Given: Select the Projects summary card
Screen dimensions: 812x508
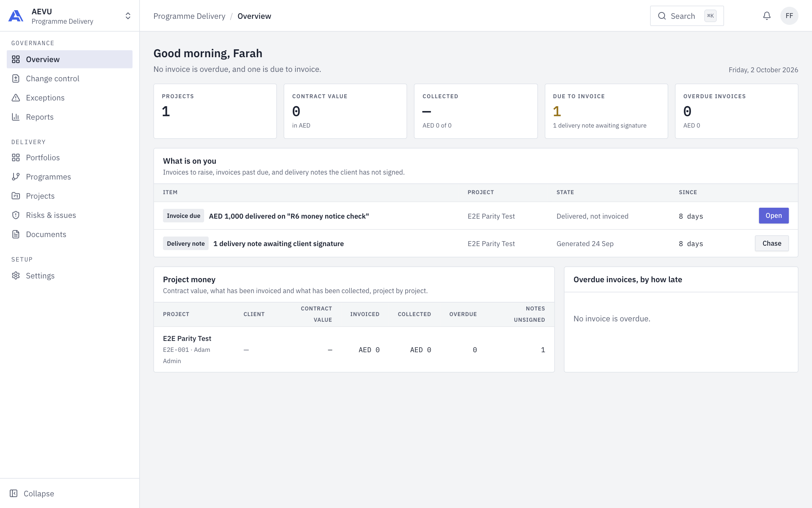Looking at the screenshot, I should tap(215, 111).
